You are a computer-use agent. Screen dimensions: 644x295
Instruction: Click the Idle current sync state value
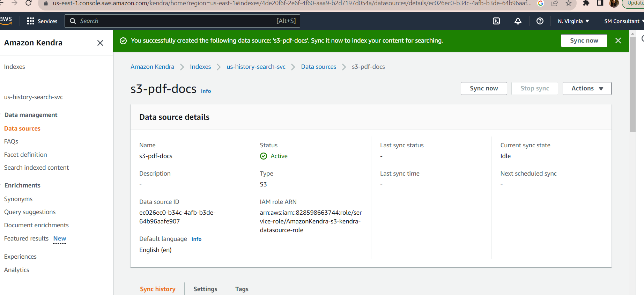505,156
